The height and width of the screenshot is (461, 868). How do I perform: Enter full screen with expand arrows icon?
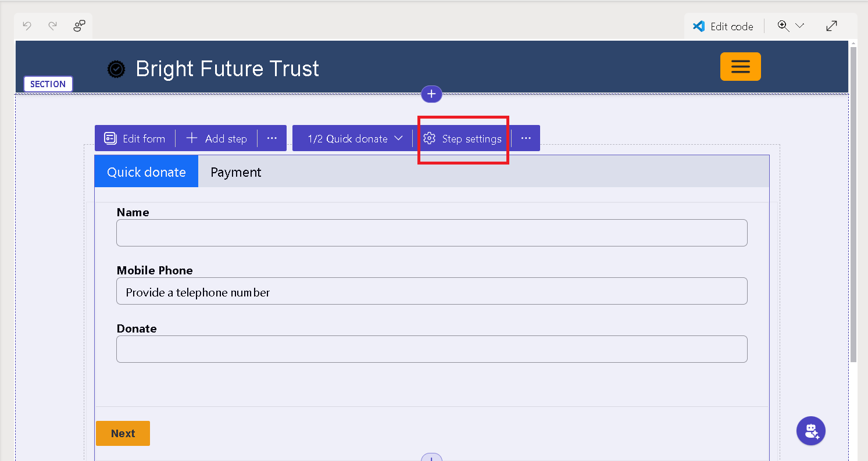[831, 26]
